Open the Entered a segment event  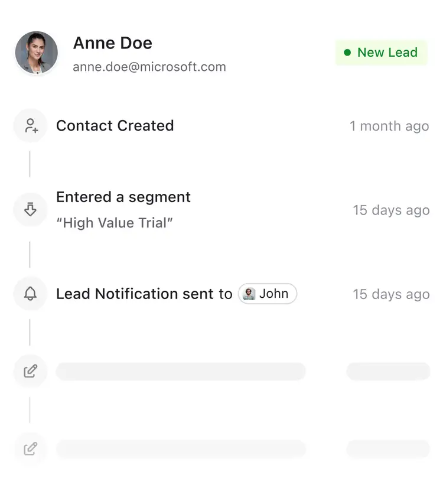pos(123,197)
